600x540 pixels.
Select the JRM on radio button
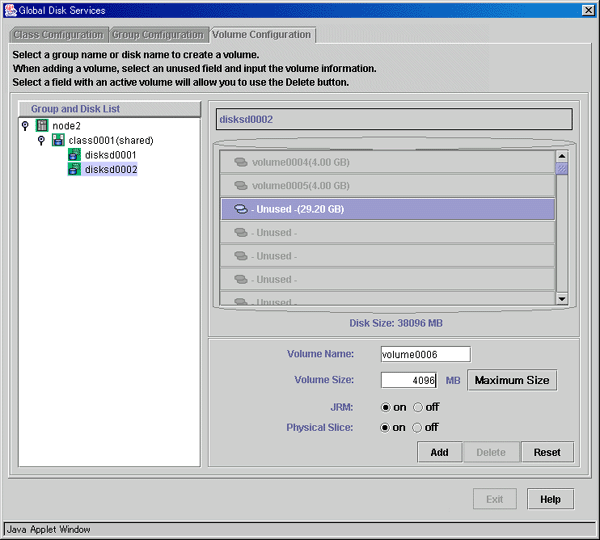(x=386, y=407)
